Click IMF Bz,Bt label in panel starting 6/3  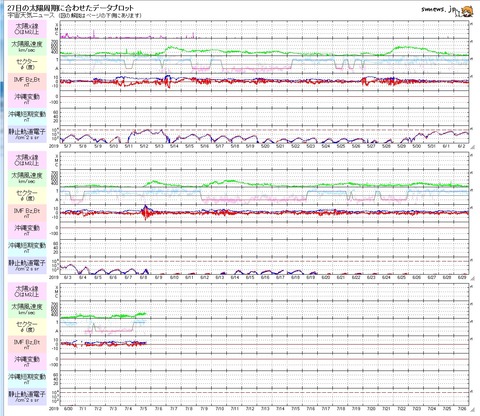click(27, 213)
